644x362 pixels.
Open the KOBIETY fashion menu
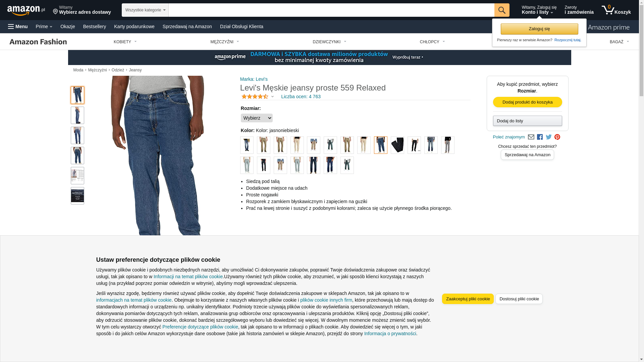tap(125, 42)
